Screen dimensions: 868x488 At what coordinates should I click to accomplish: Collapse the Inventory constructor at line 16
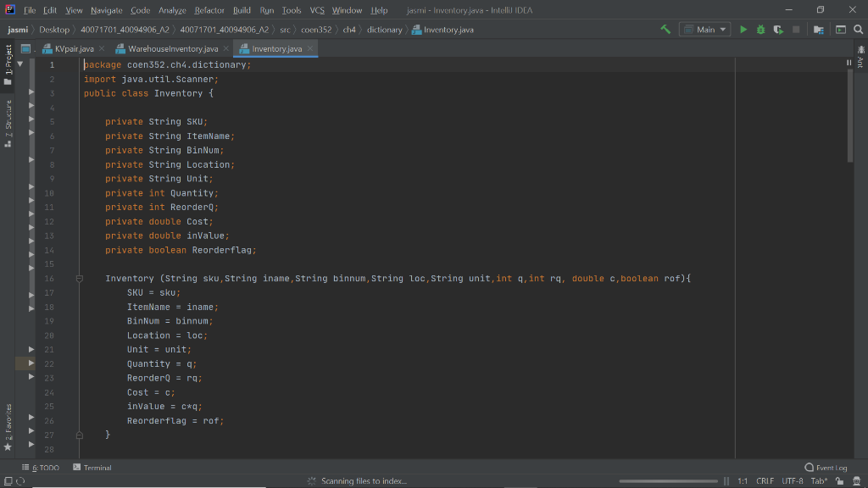tap(79, 279)
